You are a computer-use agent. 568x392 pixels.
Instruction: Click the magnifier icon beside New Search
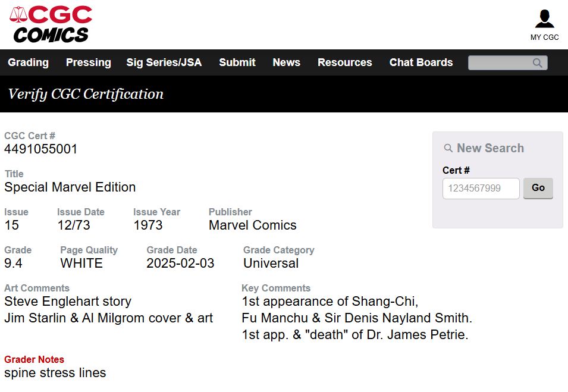448,148
